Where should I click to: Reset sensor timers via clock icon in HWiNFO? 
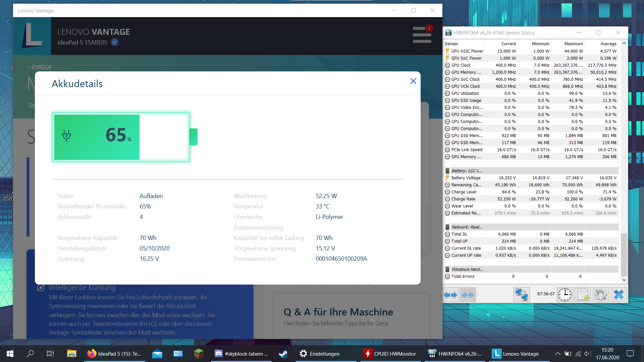[565, 295]
